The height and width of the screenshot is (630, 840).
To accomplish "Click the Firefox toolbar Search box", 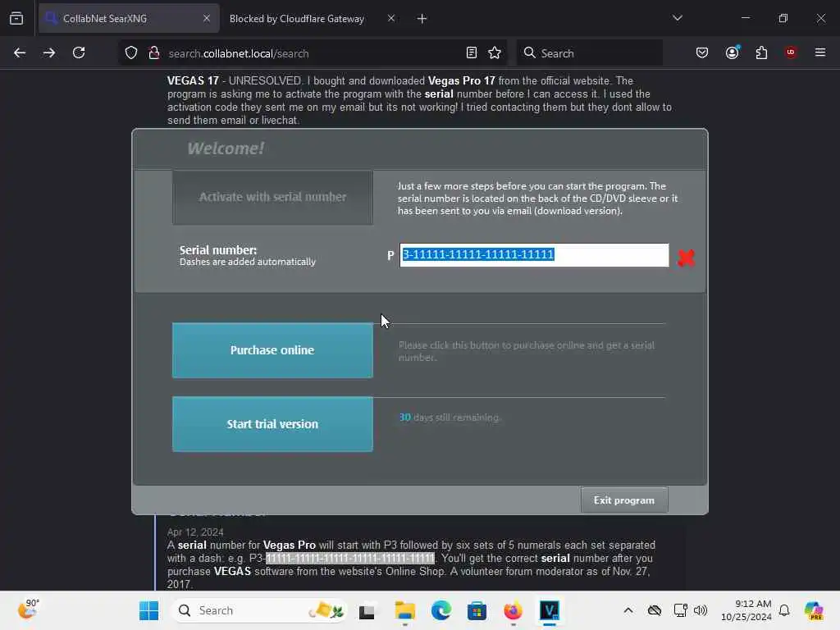I will pos(589,53).
